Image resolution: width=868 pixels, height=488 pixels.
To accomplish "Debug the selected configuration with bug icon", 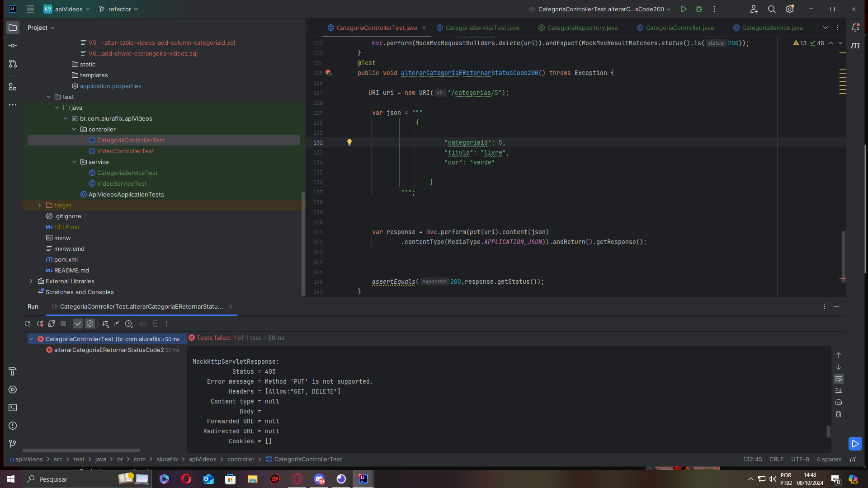I will click(699, 9).
